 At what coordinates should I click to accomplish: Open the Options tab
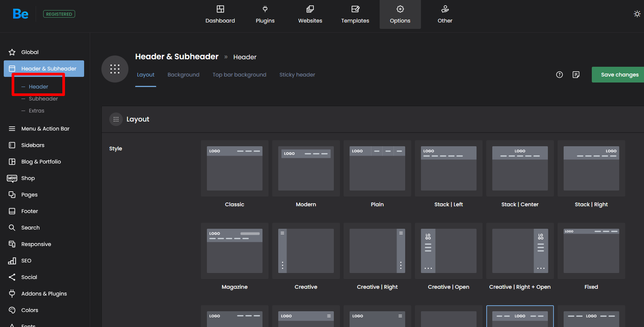(400, 14)
